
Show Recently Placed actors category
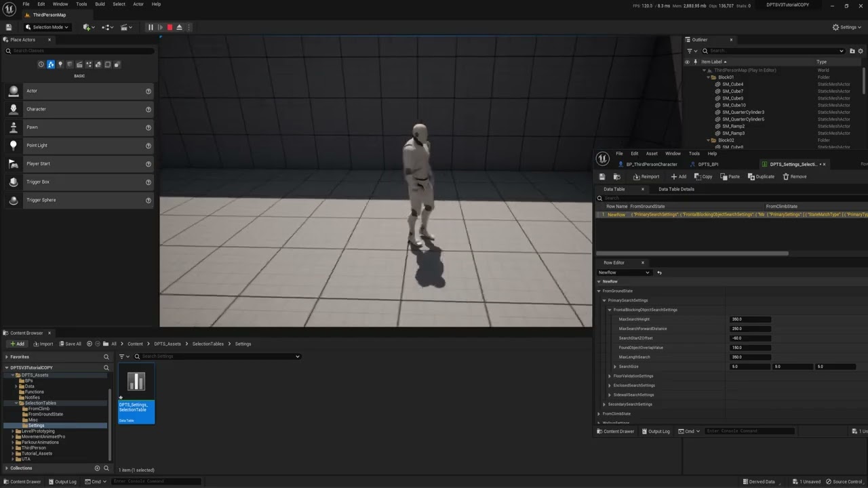tap(41, 64)
